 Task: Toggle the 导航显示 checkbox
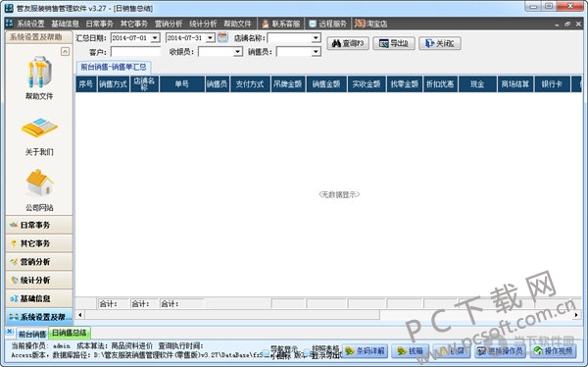click(266, 352)
